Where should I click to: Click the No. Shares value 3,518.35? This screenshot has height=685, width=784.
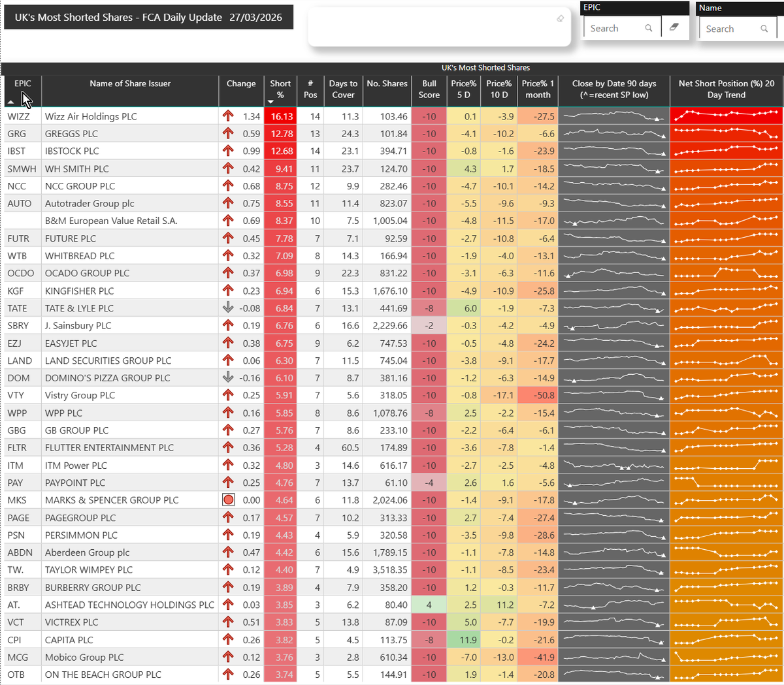[x=387, y=569]
